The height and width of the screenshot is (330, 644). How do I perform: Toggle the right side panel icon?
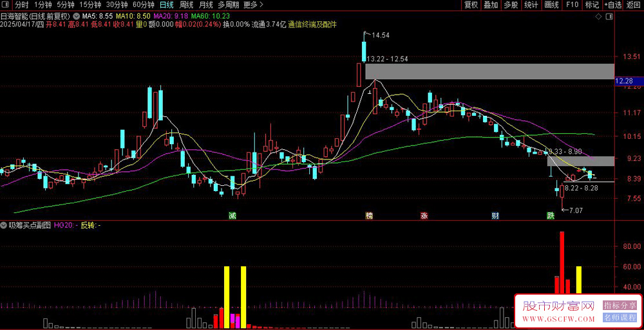coord(609,17)
